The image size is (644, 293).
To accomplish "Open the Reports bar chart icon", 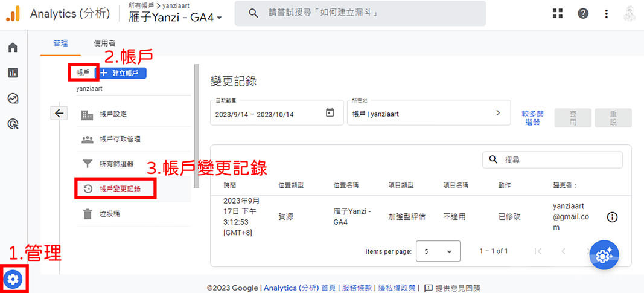I will tap(13, 73).
